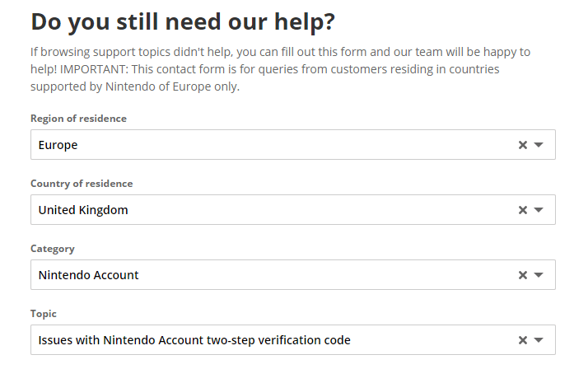
Task: Open the Topic dropdown arrow
Action: [539, 340]
